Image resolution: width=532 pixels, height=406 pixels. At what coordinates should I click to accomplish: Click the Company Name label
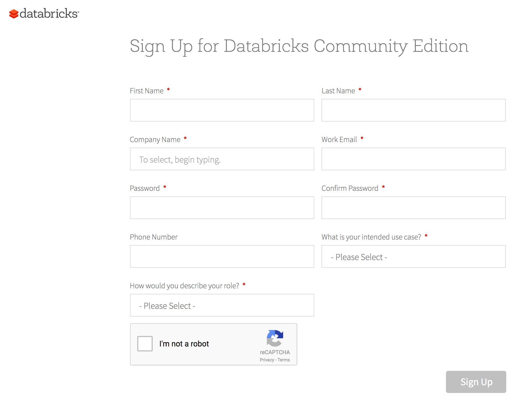pos(155,140)
